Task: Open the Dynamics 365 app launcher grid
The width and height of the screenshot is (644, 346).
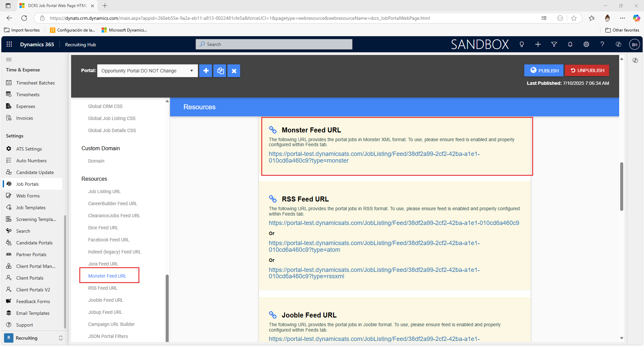Action: tap(9, 44)
